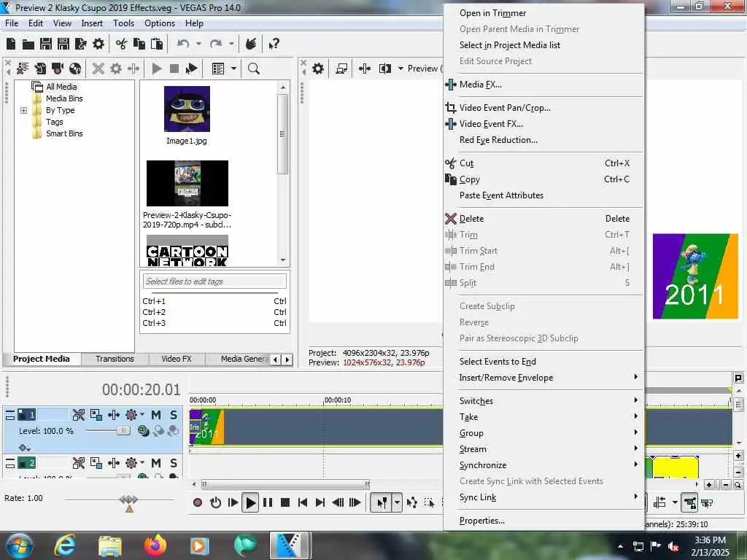Click the Split Screen View icon

385,69
